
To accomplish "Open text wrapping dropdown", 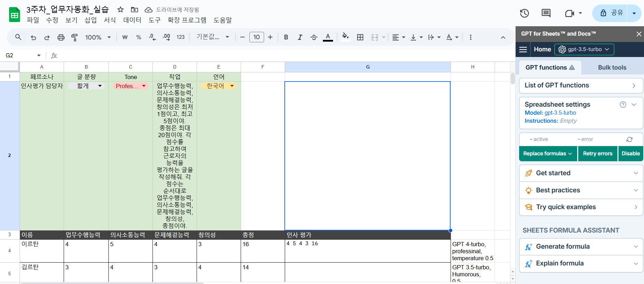I will point(434,37).
